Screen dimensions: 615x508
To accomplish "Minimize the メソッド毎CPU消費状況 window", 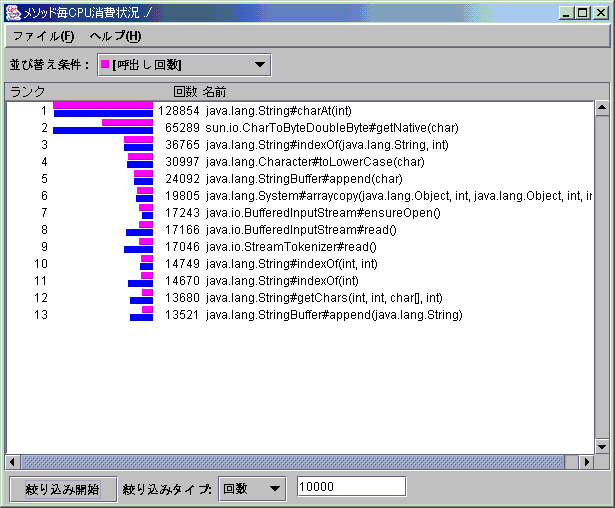I will (566, 13).
